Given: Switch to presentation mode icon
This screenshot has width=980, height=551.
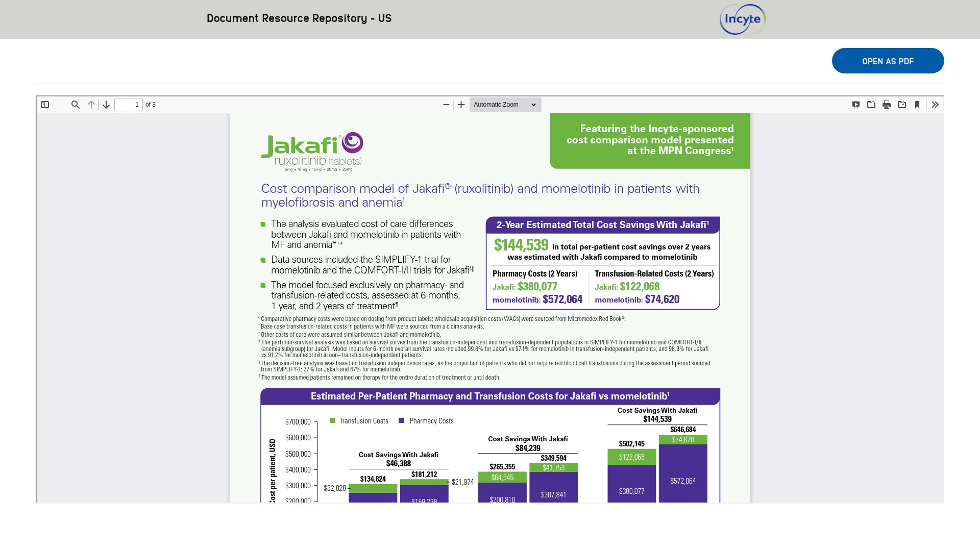Looking at the screenshot, I should (x=856, y=105).
